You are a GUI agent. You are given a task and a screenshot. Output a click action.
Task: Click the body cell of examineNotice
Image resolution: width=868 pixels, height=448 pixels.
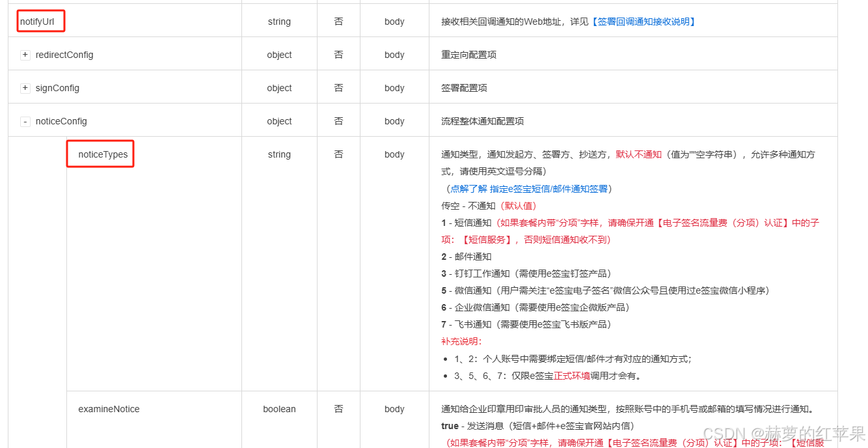394,409
